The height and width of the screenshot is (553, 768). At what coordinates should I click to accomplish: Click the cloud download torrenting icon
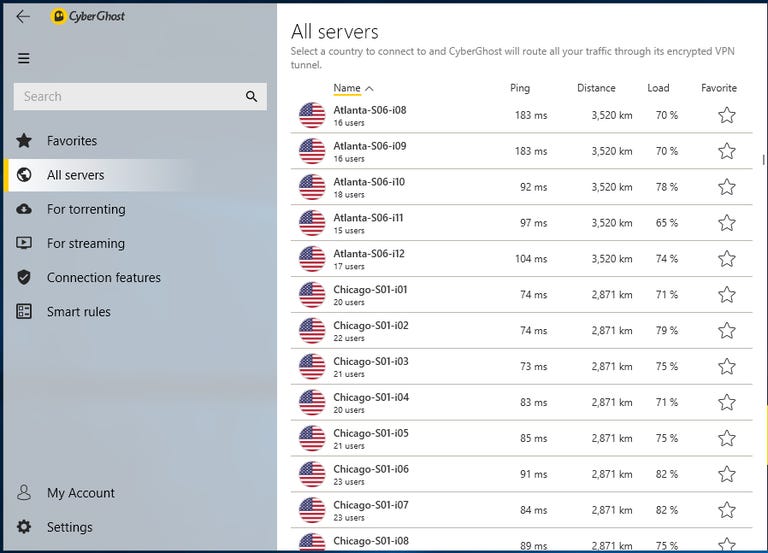[24, 209]
